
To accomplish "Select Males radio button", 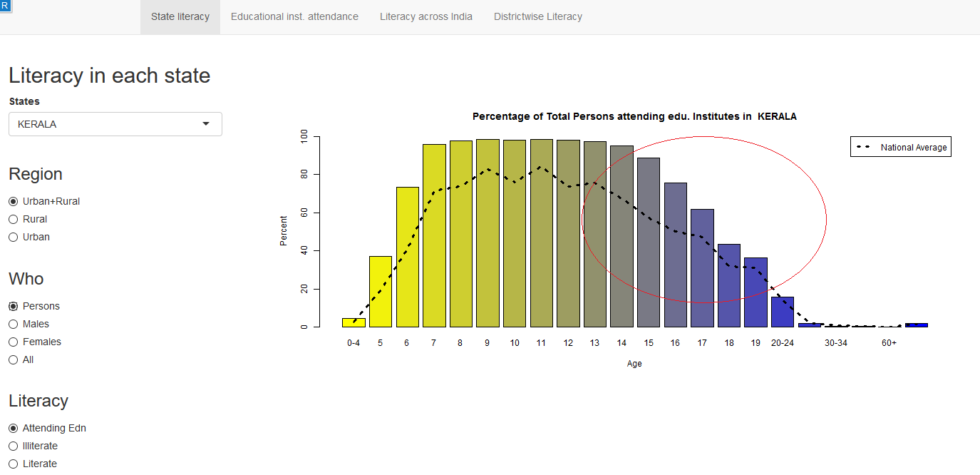I will coord(14,325).
